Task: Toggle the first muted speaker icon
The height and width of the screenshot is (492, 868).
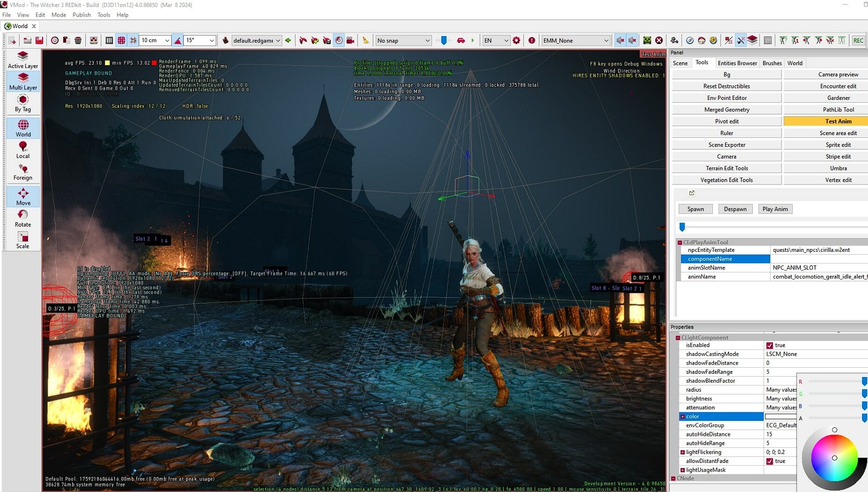Action: pos(621,41)
